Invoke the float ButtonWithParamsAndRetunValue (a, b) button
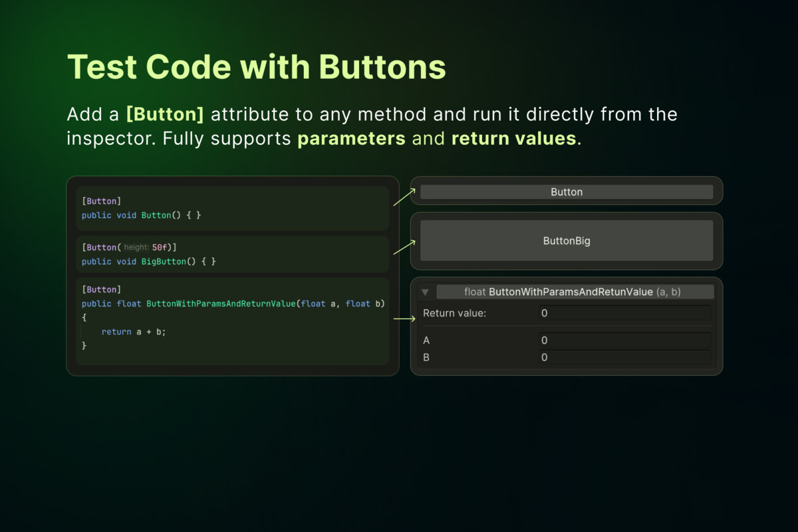 tap(575, 292)
